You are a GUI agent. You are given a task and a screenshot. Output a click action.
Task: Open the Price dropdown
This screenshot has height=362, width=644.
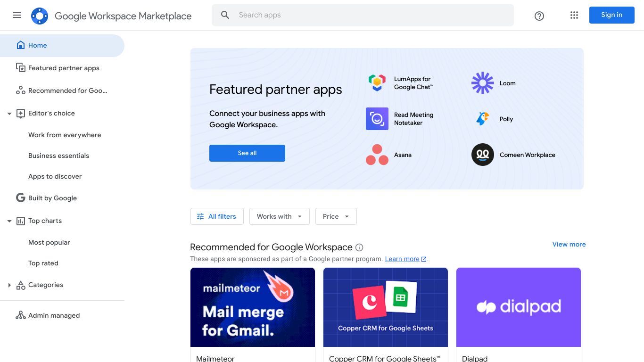[336, 216]
